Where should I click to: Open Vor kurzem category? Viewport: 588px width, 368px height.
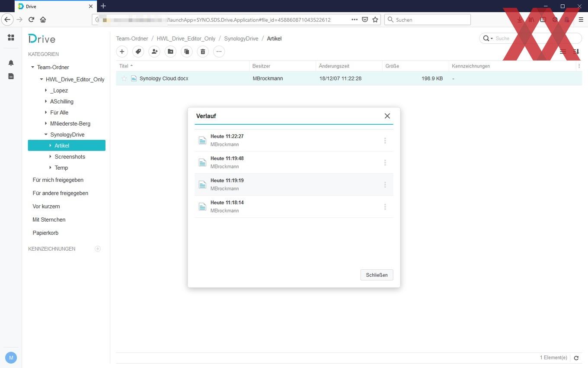click(x=46, y=207)
